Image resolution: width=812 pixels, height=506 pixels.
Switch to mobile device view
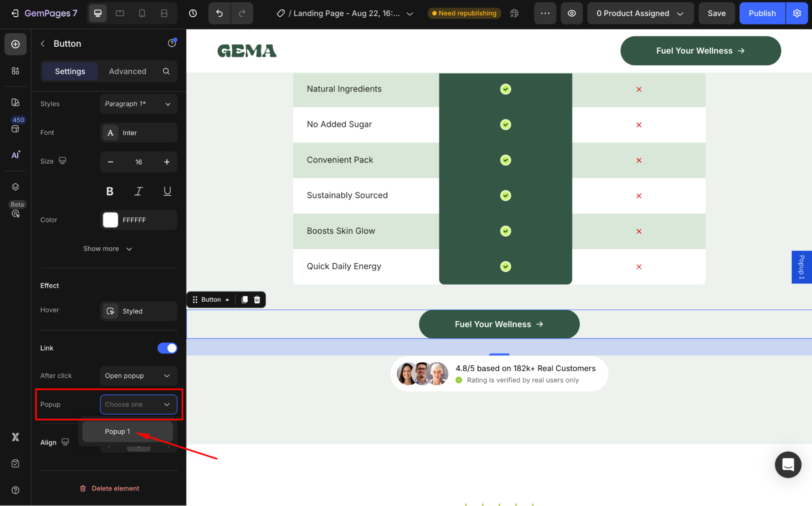click(142, 13)
